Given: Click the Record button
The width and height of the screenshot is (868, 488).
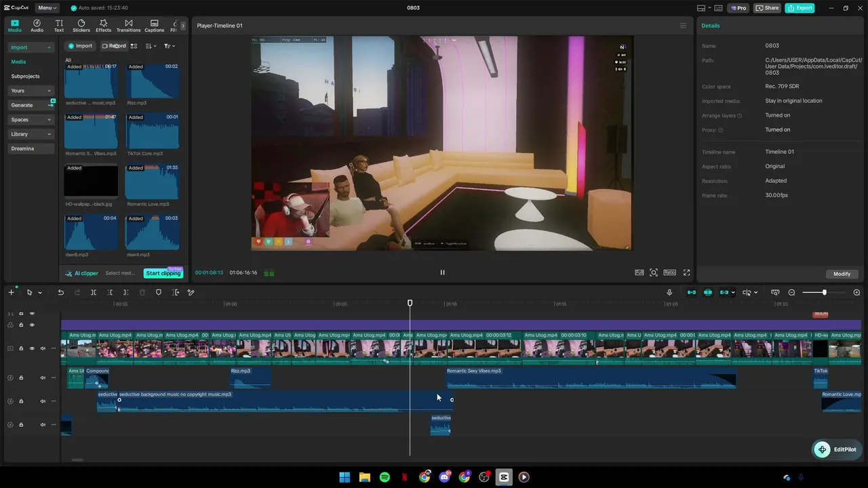Looking at the screenshot, I should [114, 46].
